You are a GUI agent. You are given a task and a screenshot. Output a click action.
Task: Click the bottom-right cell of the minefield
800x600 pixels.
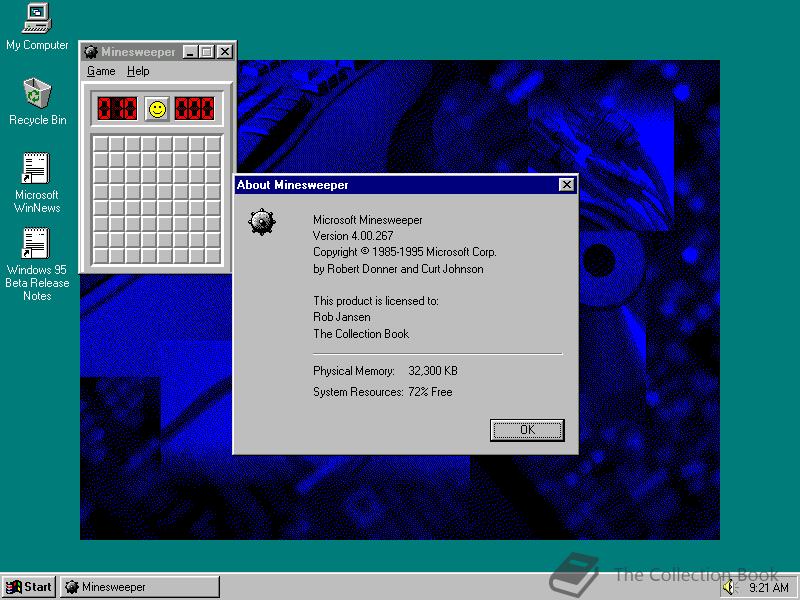pos(213,256)
